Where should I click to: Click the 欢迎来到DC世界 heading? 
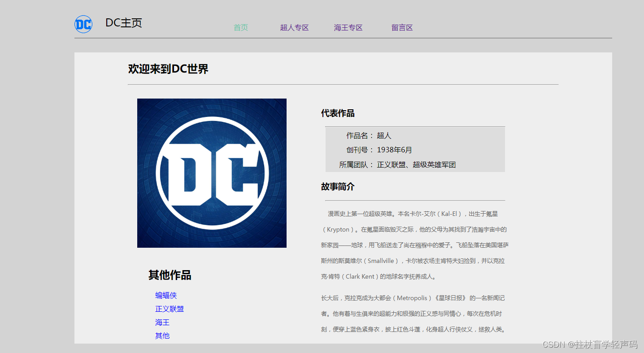[x=168, y=69]
